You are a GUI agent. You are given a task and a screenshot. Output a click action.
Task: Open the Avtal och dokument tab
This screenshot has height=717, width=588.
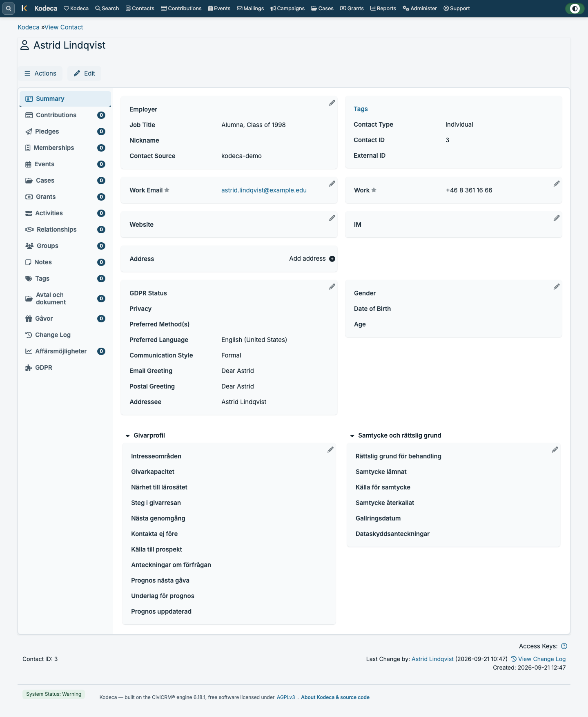(x=65, y=299)
